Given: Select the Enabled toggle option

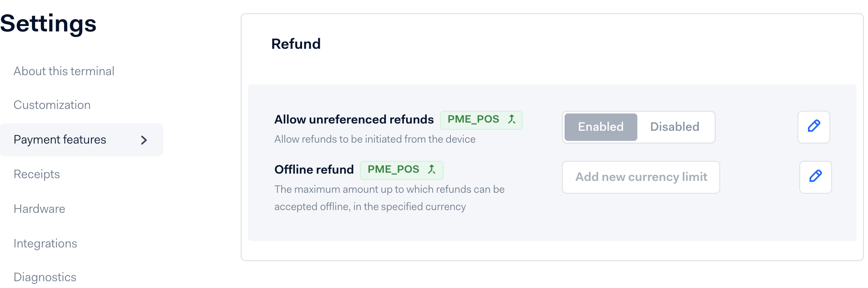Looking at the screenshot, I should pyautogui.click(x=601, y=127).
